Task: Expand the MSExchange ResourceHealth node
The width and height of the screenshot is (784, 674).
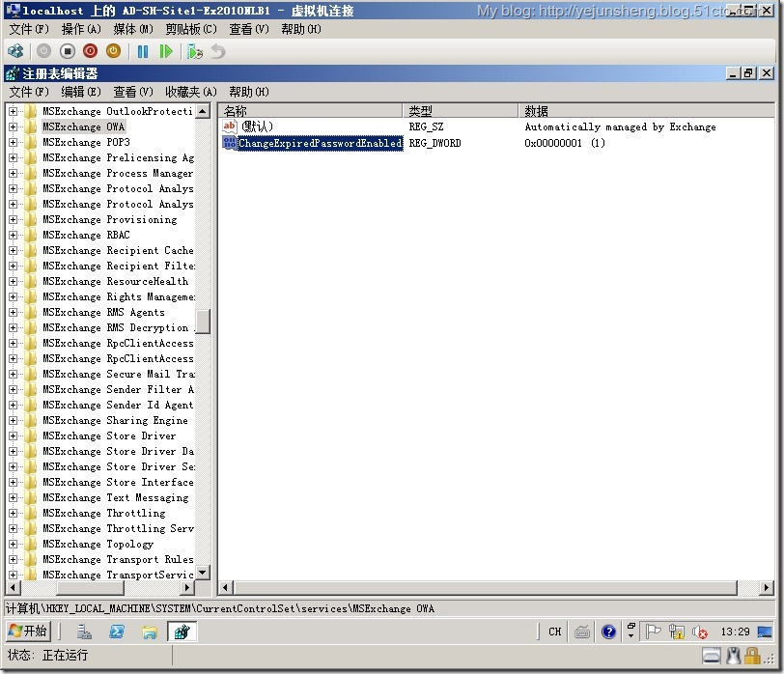Action: pyautogui.click(x=13, y=282)
